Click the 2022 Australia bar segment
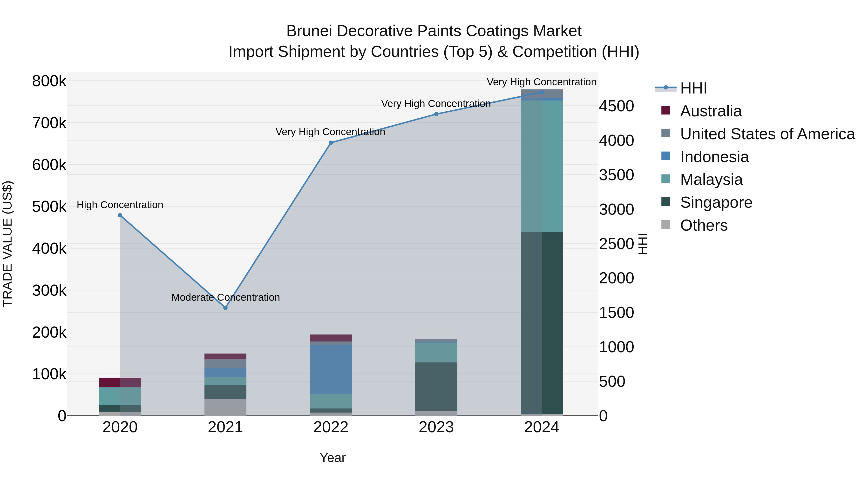The width and height of the screenshot is (868, 488). (x=331, y=338)
